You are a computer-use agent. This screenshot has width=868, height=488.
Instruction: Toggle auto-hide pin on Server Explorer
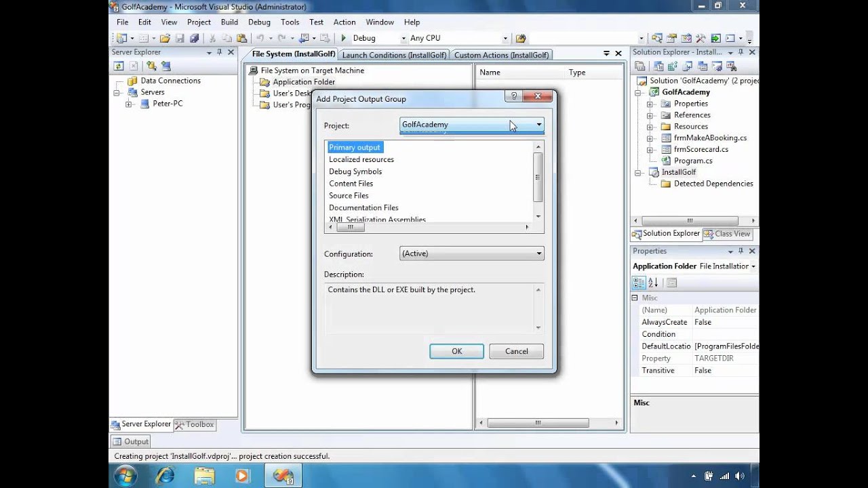coord(219,52)
